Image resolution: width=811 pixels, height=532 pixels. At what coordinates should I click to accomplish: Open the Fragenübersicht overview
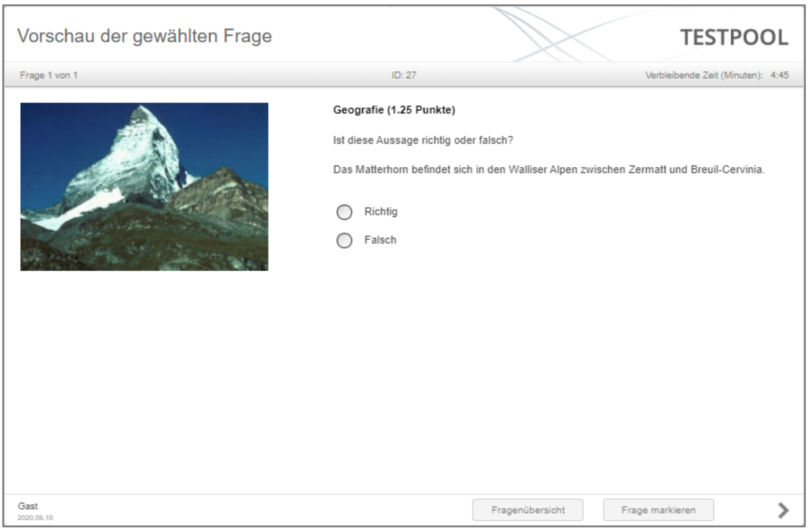tap(528, 510)
